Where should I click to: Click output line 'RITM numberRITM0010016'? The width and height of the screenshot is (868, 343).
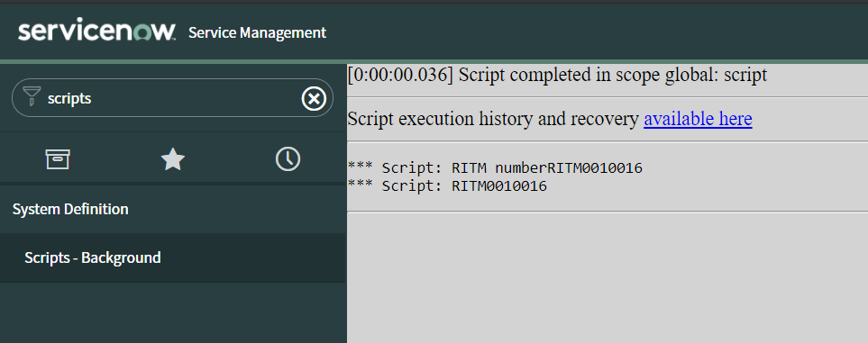(495, 167)
